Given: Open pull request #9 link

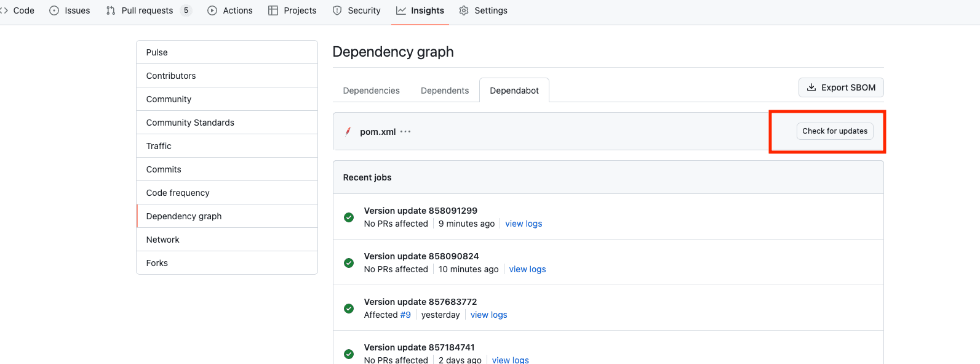Looking at the screenshot, I should coord(405,315).
